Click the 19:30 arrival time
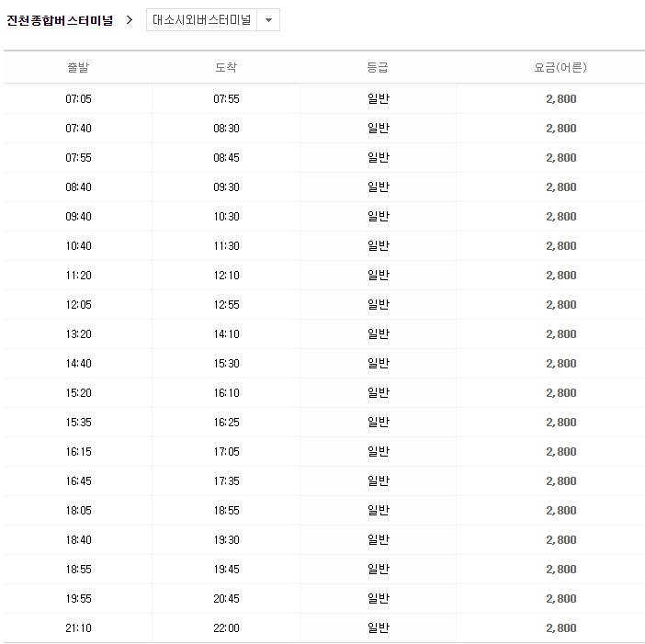 coord(226,540)
